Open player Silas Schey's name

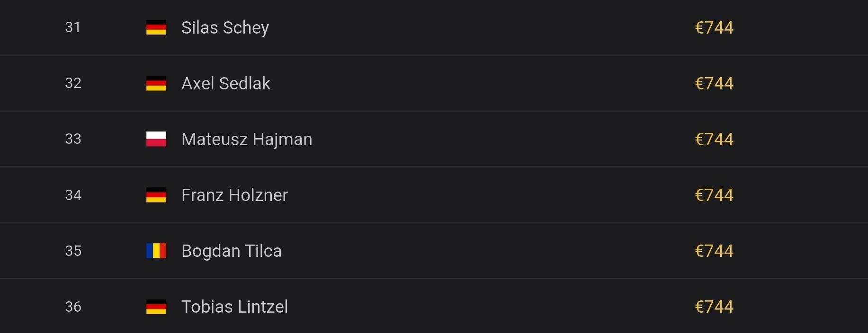225,27
